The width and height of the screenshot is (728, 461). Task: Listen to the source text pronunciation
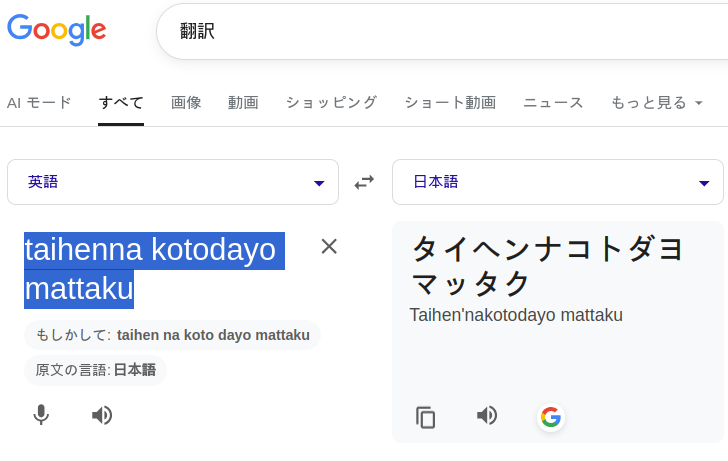[102, 415]
